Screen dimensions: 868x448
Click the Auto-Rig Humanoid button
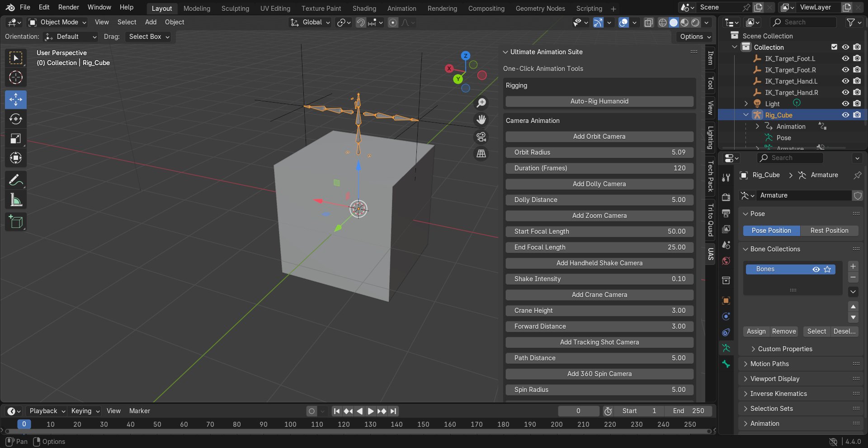[599, 101]
